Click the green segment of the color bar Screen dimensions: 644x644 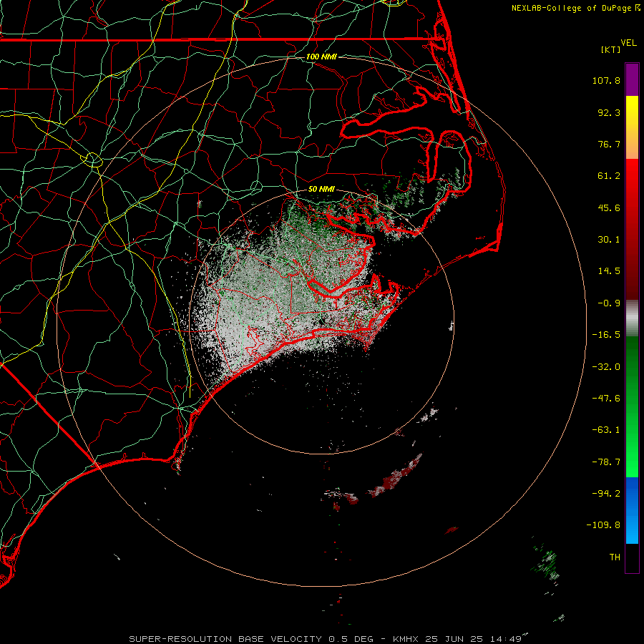tap(632, 406)
